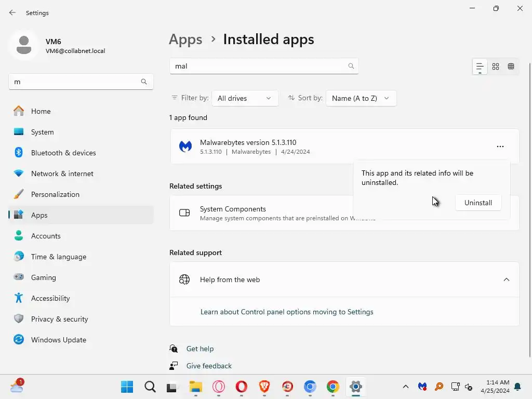
Task: Open the three-dot menu for Malwarebytes
Action: coord(500,147)
